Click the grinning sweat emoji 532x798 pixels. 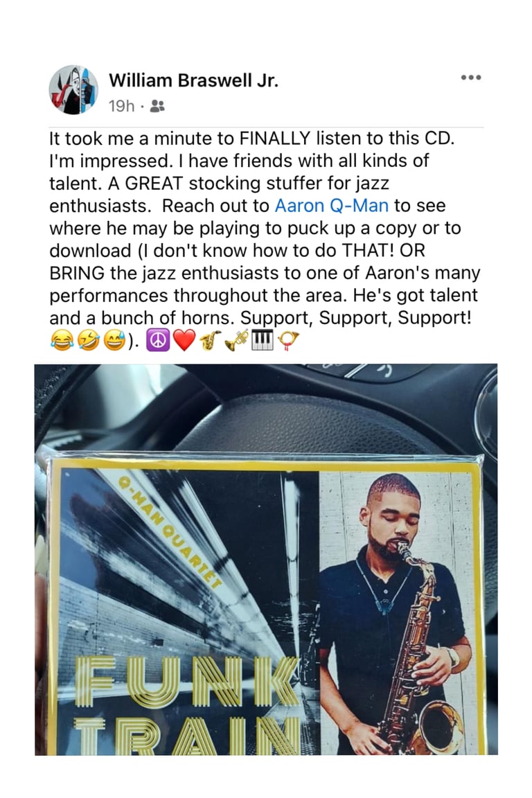pos(114,341)
